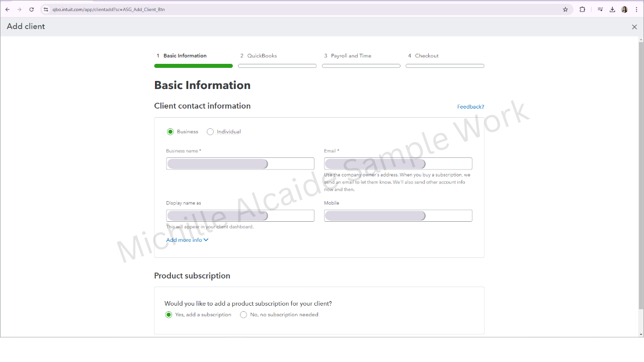Click the 'Product subscription' heading
Viewport: 644px width, 362px height.
pos(192,276)
